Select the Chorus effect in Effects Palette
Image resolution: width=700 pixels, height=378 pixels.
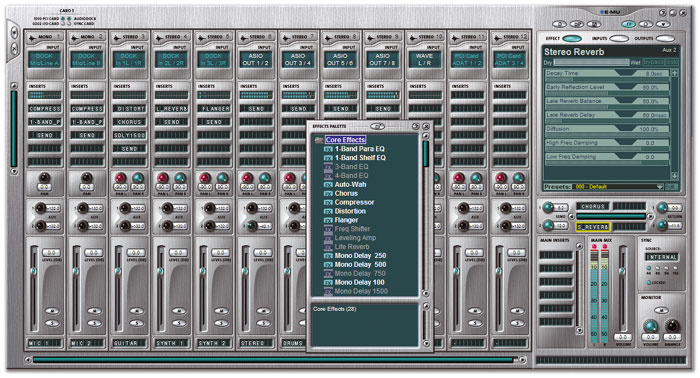346,193
